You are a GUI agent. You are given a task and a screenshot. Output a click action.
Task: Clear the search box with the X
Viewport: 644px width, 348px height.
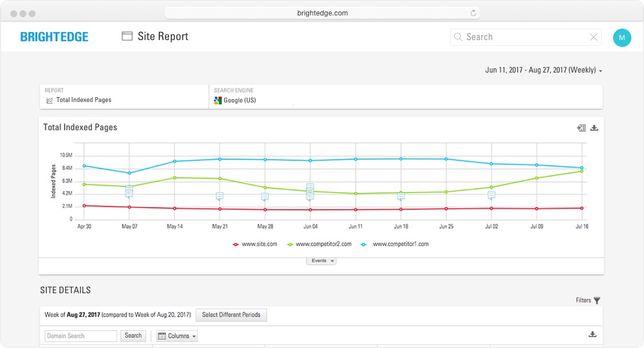[x=594, y=37]
